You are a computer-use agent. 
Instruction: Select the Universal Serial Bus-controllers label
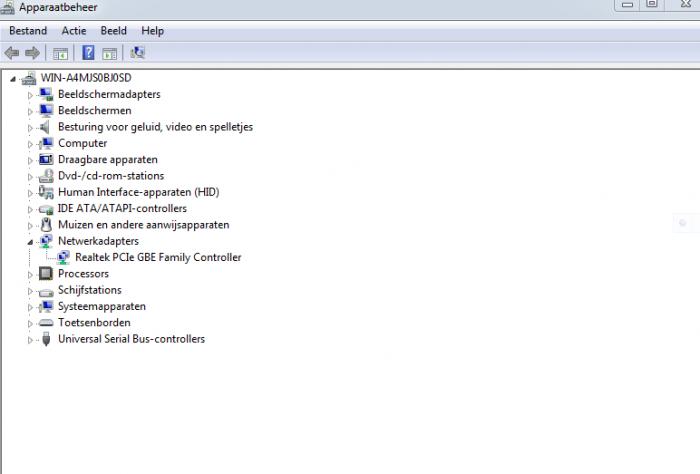pyautogui.click(x=131, y=339)
